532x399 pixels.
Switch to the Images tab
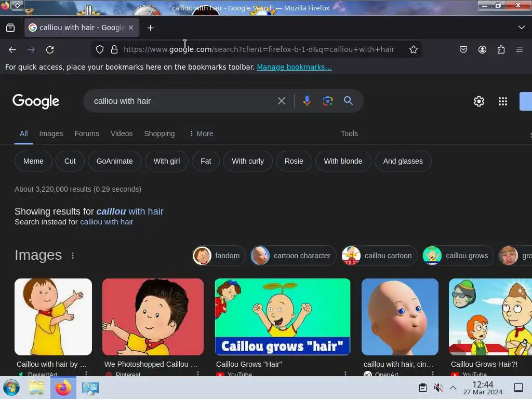(51, 134)
